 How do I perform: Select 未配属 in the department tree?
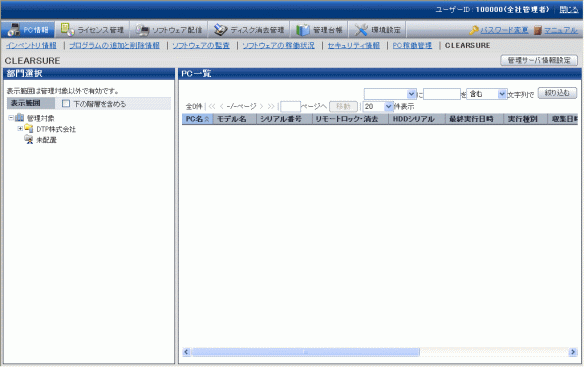pyautogui.click(x=46, y=140)
